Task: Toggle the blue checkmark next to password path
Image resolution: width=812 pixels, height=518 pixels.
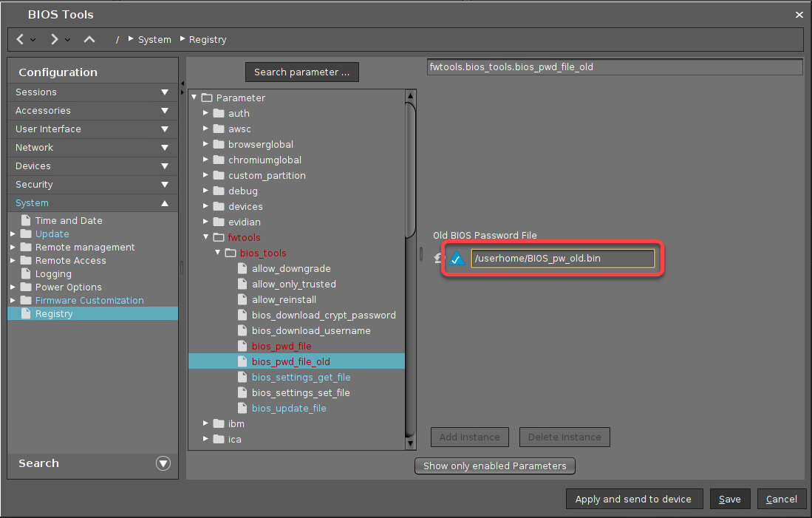Action: (x=457, y=259)
